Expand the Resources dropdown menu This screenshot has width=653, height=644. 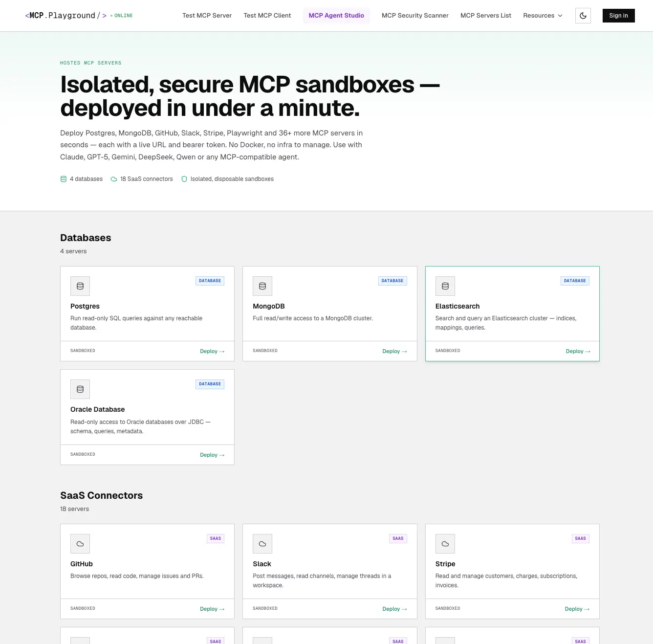543,16
